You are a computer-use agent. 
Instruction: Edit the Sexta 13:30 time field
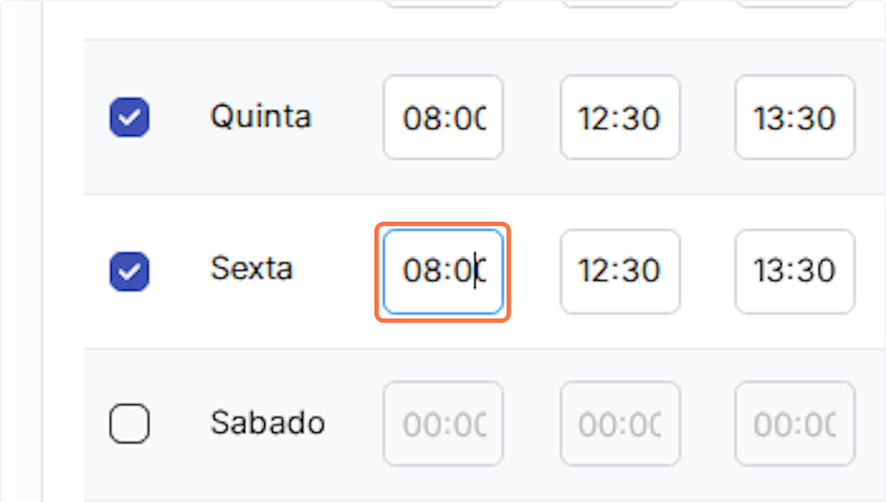794,271
